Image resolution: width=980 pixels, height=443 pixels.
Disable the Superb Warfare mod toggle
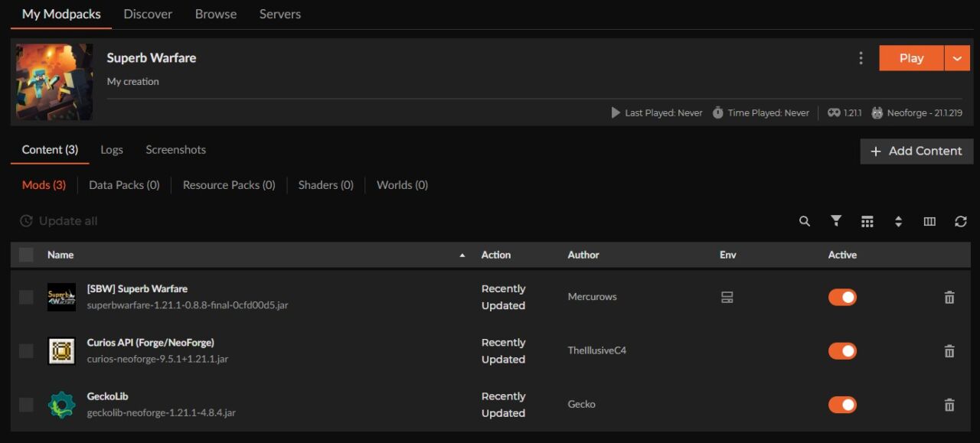click(842, 297)
